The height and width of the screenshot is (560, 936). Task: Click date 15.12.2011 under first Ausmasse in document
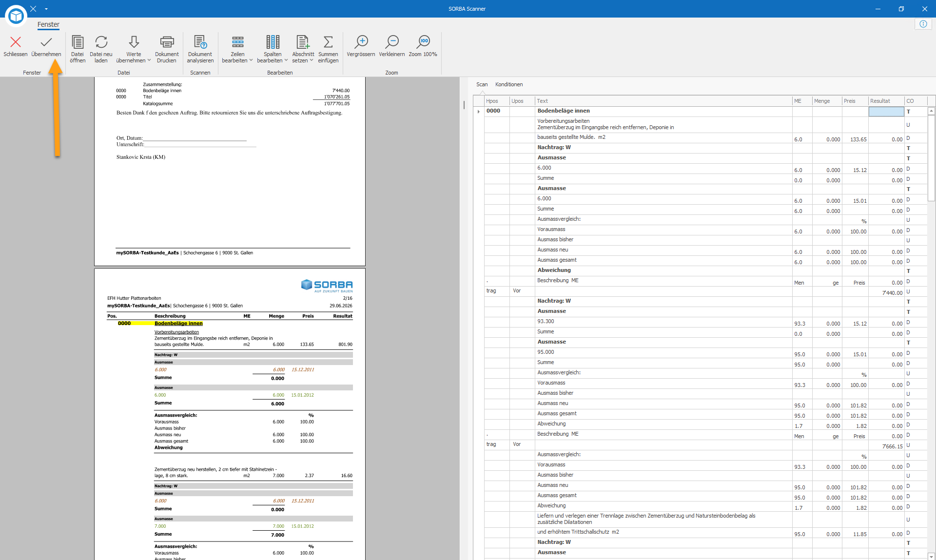tap(303, 370)
